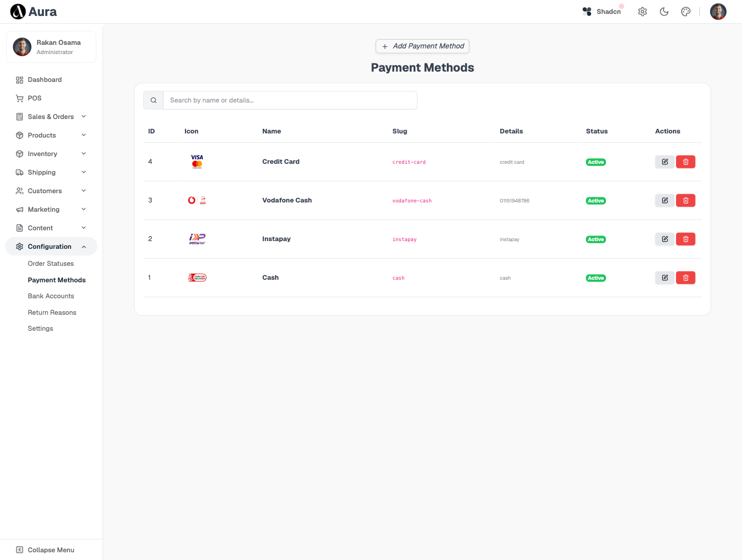This screenshot has height=560, width=742.
Task: Select Payment Methods submenu item
Action: (57, 280)
